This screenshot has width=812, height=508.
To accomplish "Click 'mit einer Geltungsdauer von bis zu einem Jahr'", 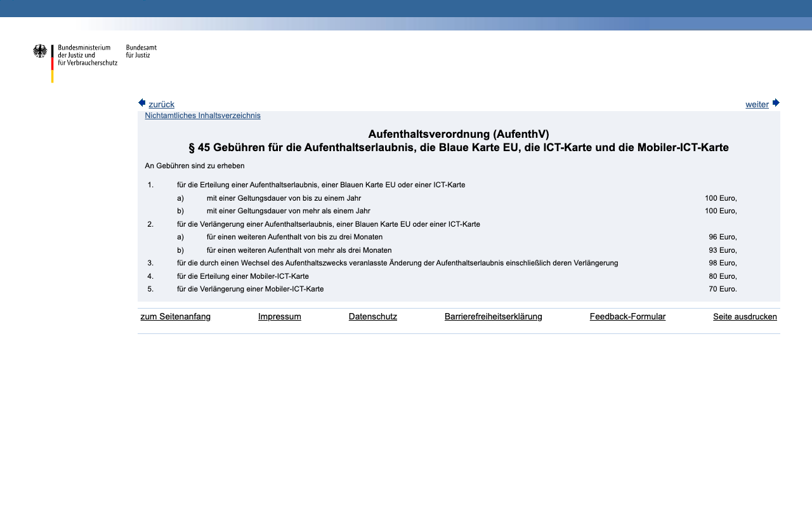I will (x=284, y=198).
